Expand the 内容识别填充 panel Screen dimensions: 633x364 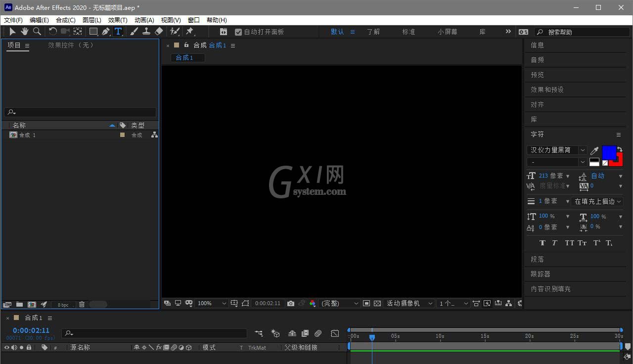(x=550, y=289)
